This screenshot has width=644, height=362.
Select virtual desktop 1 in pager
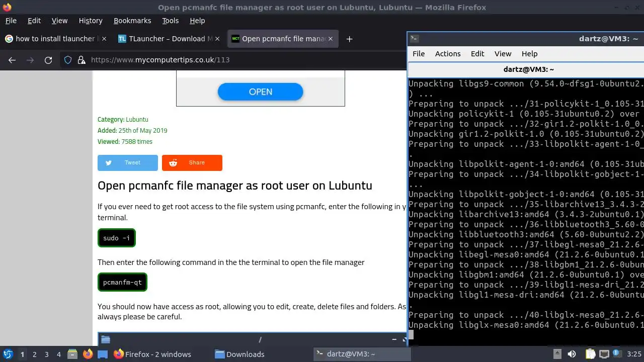click(22, 354)
